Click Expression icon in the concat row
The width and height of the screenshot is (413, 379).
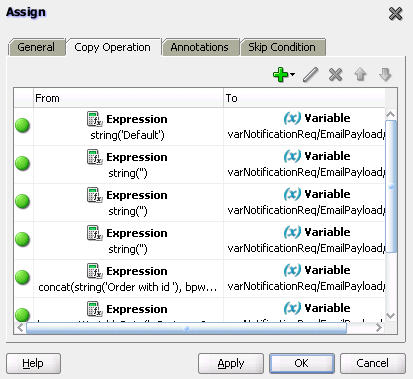pyautogui.click(x=94, y=271)
